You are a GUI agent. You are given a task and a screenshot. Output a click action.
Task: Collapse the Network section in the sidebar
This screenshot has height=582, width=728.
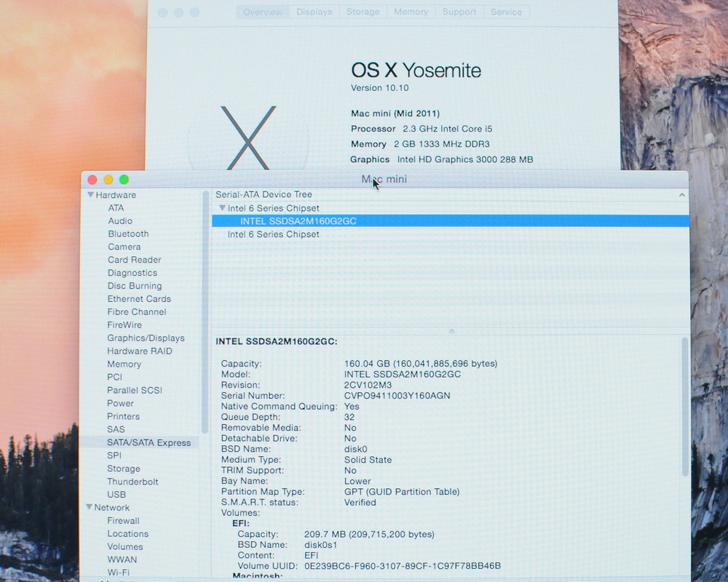pos(89,507)
